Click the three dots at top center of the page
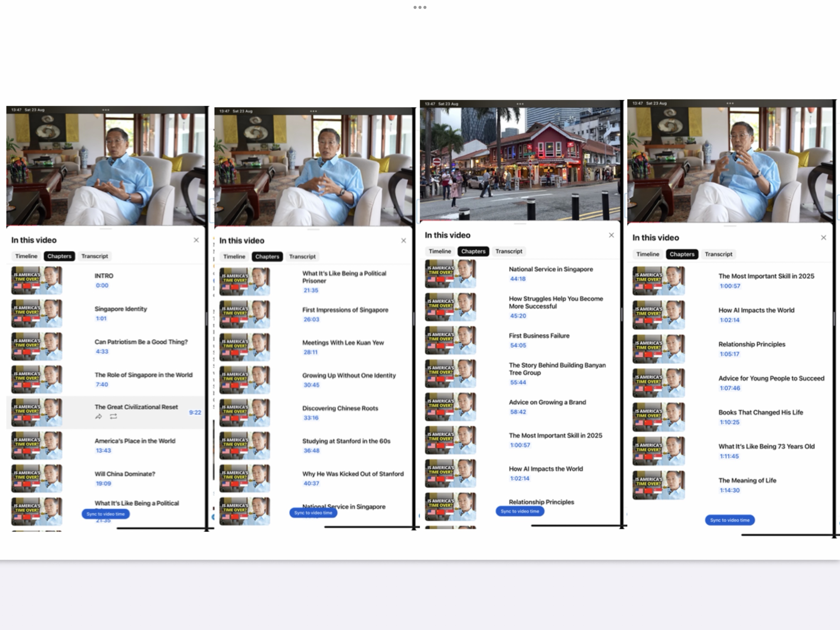 [x=420, y=7]
